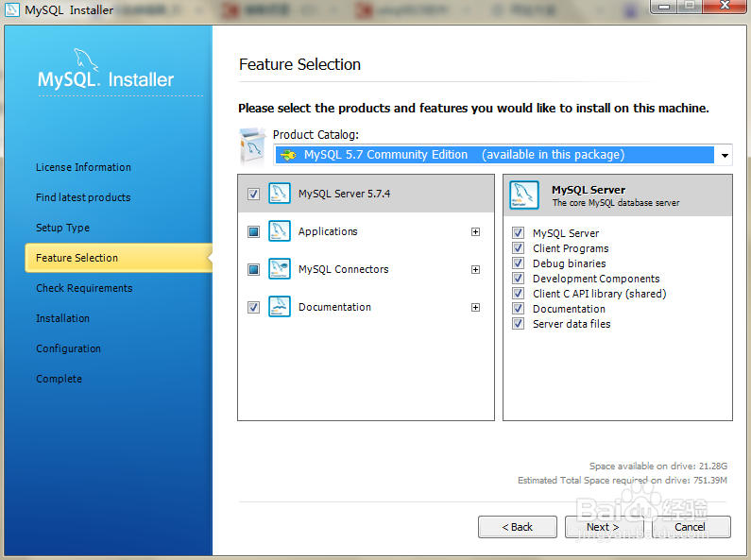Click the MySQL Connectors product icon
This screenshot has height=560, width=751.
pos(280,269)
